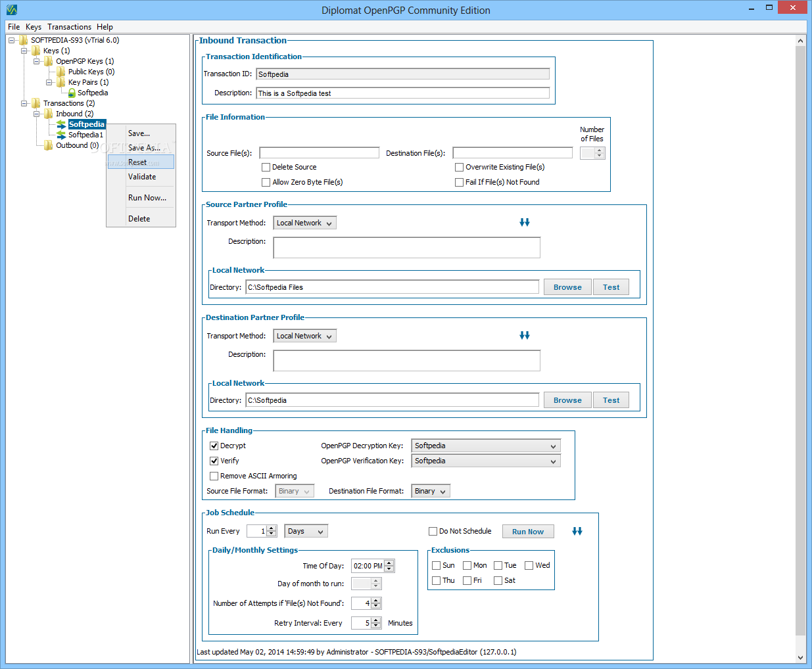Collapse the SOFTPEDIA-S93 root tree node
This screenshot has height=669, width=812.
[11, 40]
